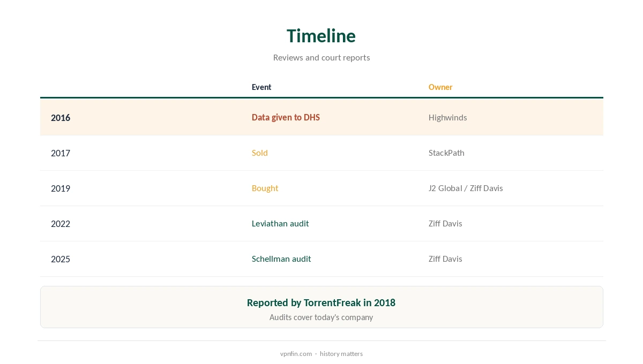Click 'Reported by TorrentFreak in 2018' note
643x364 pixels.
click(321, 303)
